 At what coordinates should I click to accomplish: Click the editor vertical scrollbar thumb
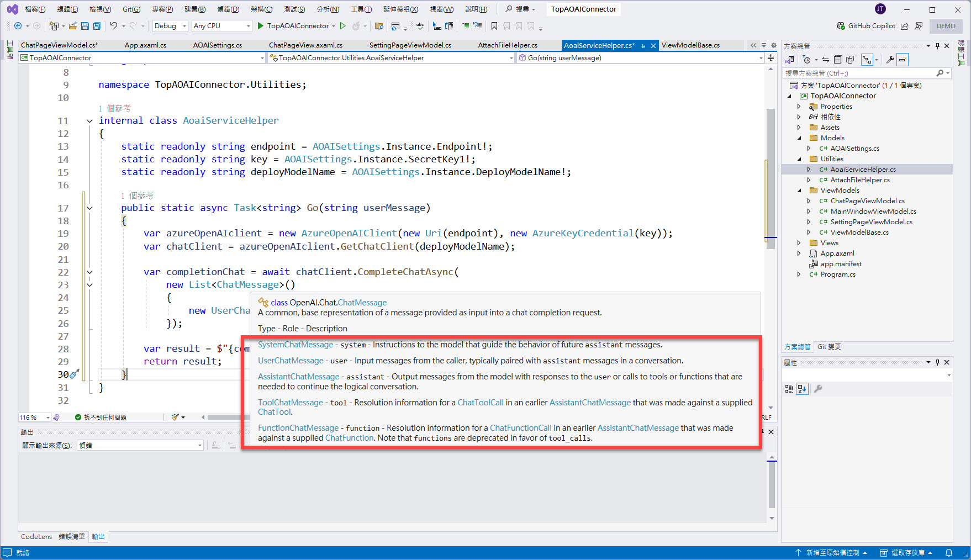[771, 178]
